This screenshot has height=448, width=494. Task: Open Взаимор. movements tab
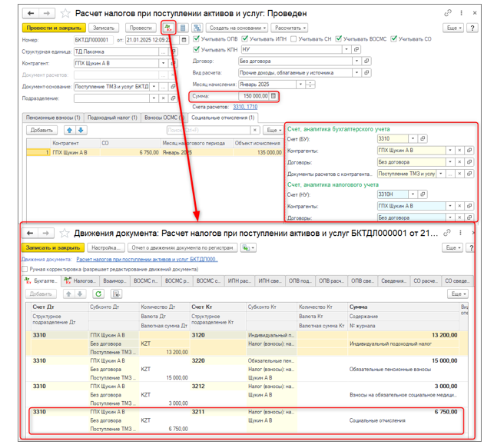[x=114, y=280]
